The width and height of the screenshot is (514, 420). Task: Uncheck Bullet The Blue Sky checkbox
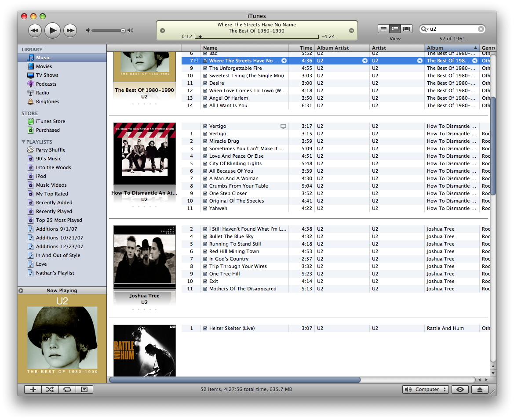pyautogui.click(x=205, y=236)
